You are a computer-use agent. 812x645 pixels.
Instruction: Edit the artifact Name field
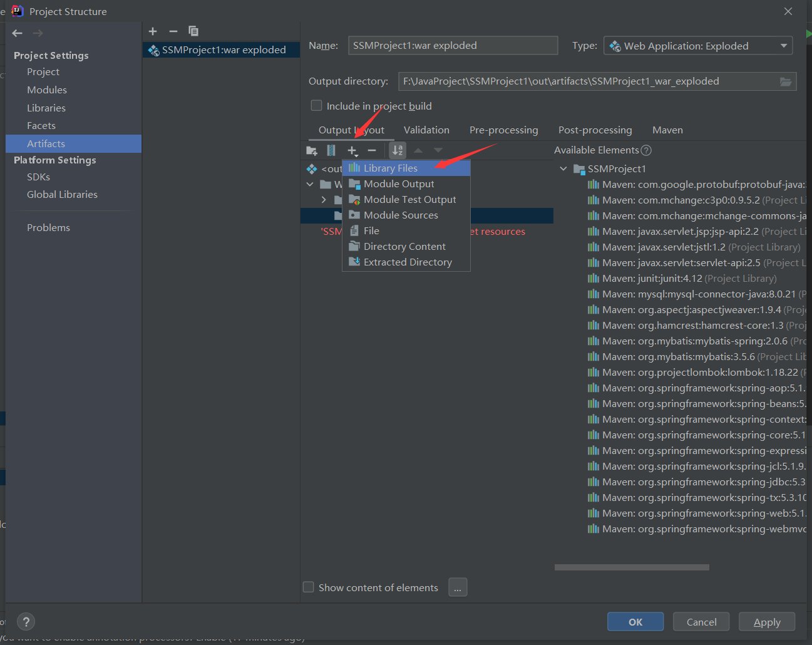[x=453, y=45]
